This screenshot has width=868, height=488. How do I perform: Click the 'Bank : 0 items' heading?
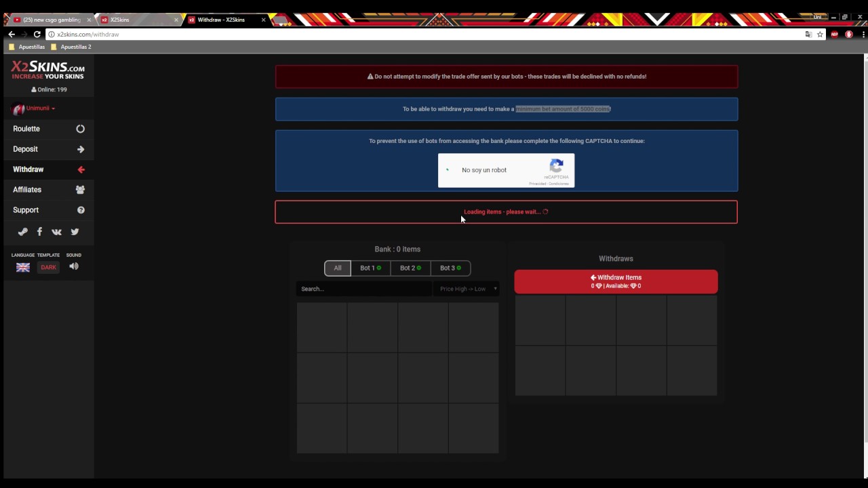click(397, 249)
